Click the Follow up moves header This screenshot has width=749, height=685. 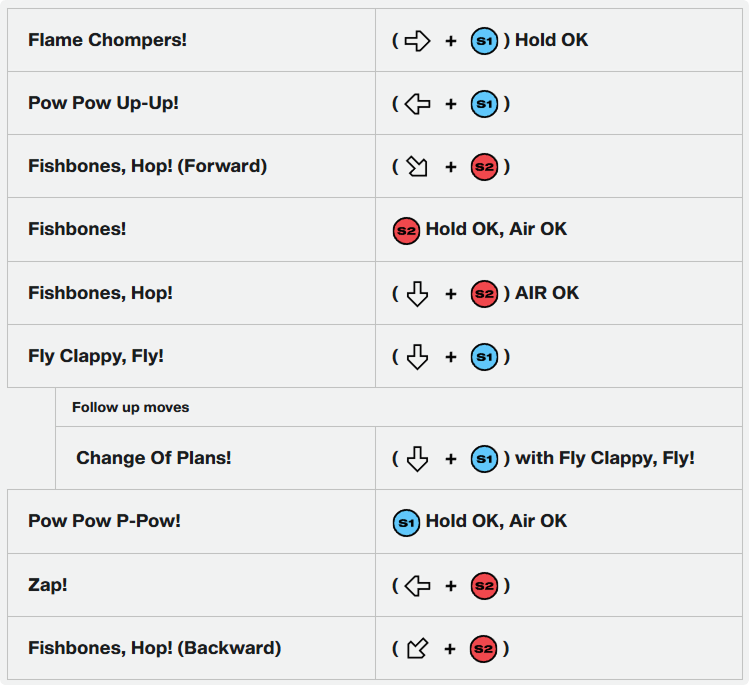coord(130,407)
